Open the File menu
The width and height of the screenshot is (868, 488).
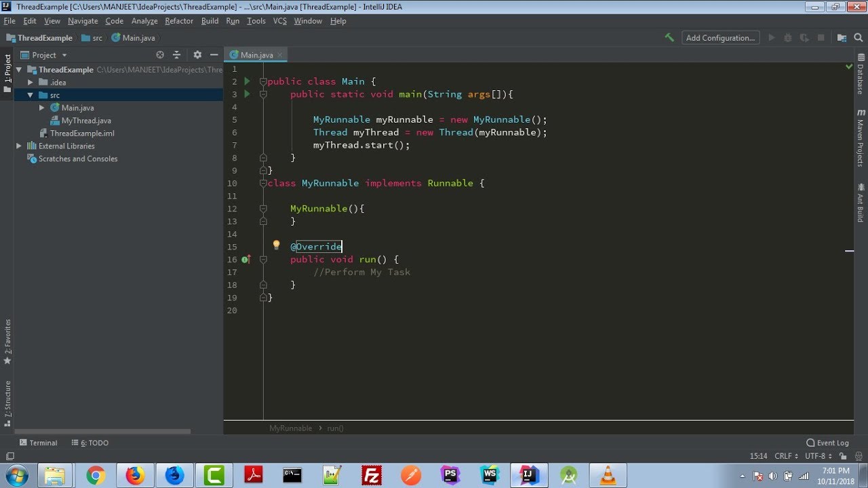(x=9, y=21)
